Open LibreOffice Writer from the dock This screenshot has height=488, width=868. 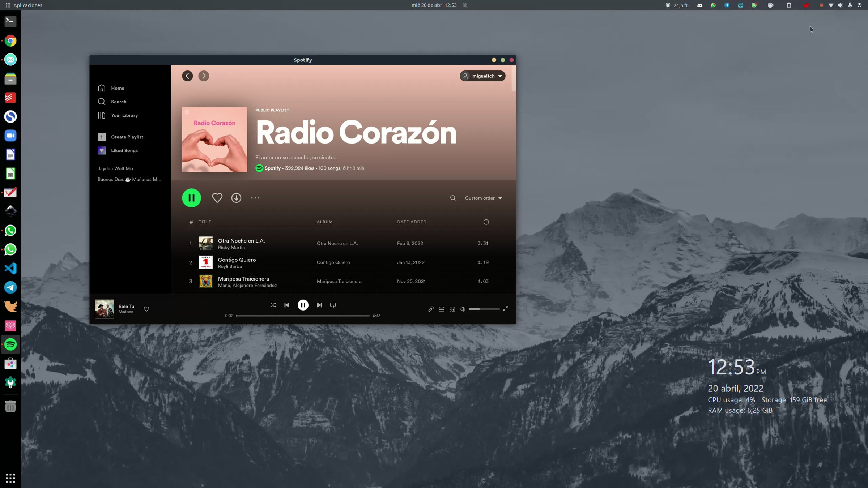(10, 155)
